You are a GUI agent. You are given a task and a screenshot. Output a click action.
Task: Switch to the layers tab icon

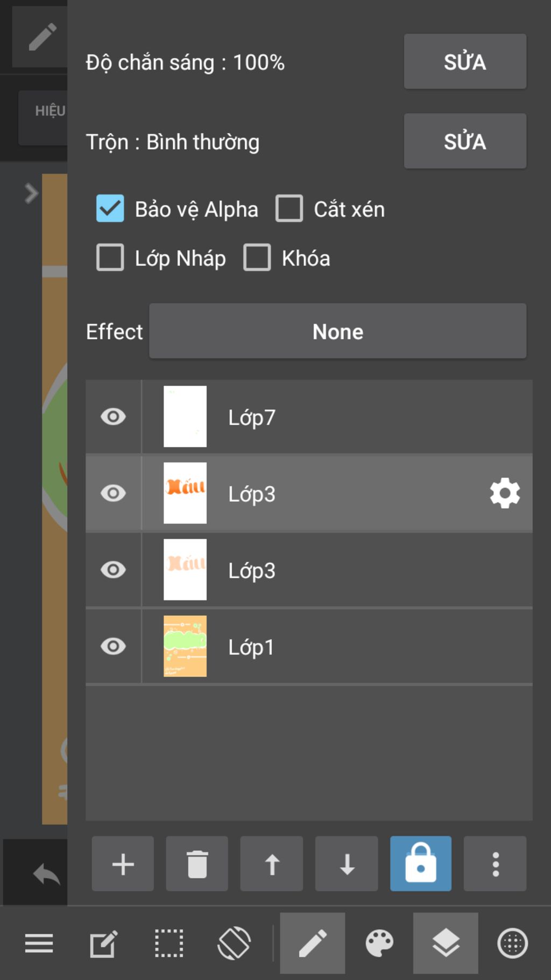pos(446,943)
